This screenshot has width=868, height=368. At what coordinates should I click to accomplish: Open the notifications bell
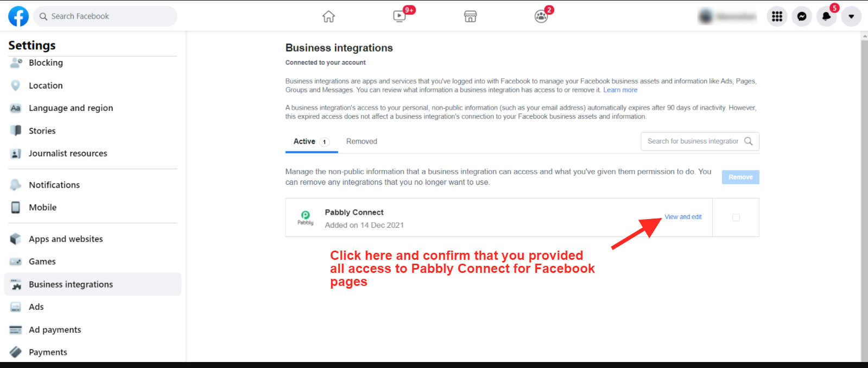826,16
